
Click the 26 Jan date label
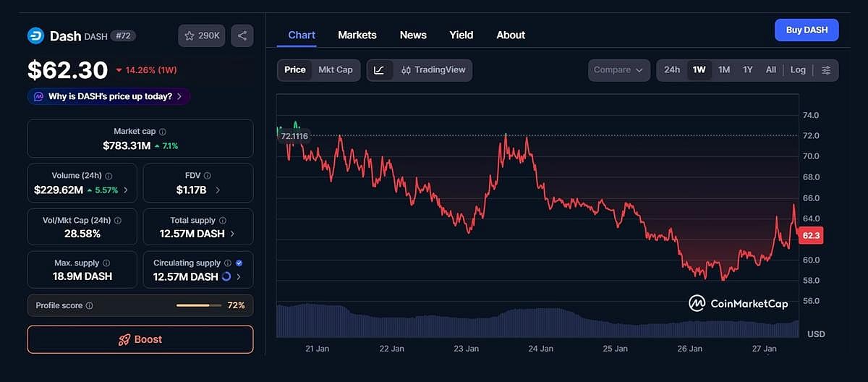pos(690,349)
